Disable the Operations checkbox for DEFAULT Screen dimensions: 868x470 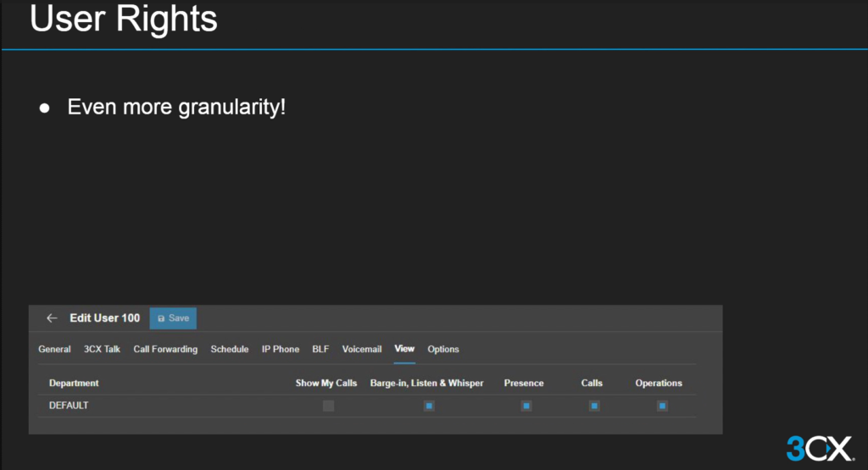pyautogui.click(x=662, y=406)
